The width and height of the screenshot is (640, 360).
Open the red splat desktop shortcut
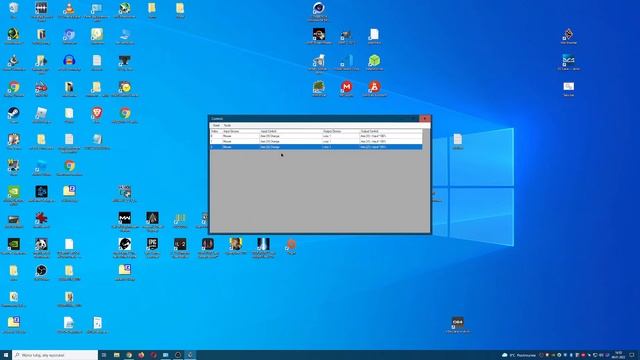41,219
